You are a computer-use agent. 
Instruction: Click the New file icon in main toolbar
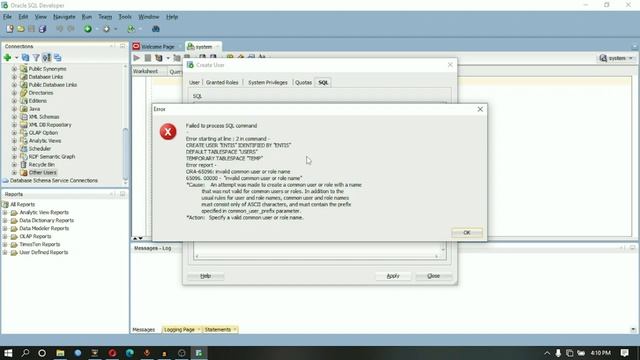click(x=10, y=29)
